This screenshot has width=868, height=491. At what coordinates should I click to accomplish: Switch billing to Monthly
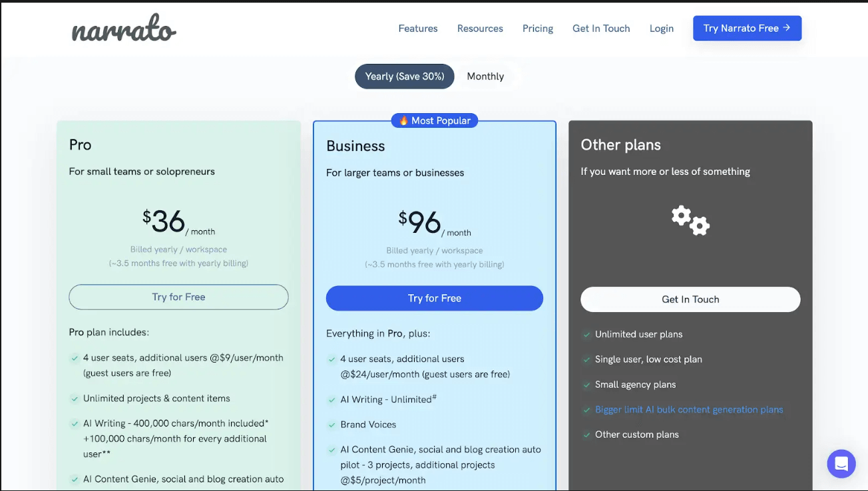coord(485,77)
